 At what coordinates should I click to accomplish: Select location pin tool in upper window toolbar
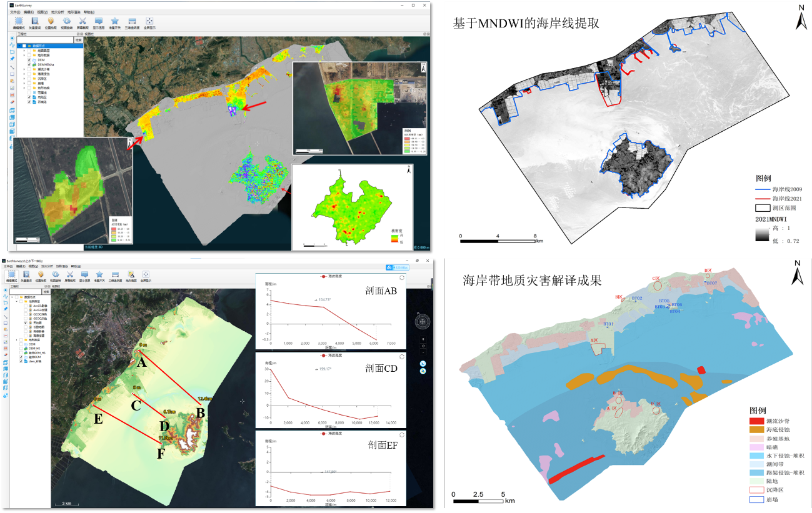coord(51,22)
